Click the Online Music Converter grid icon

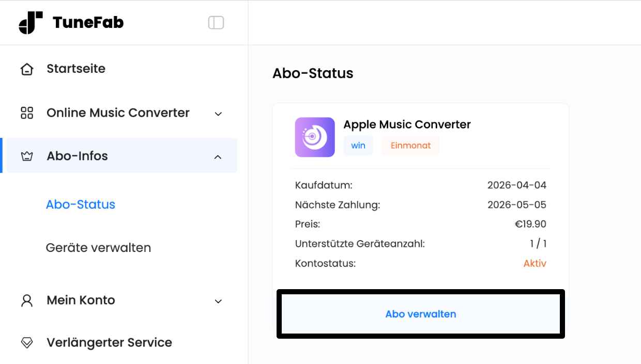point(27,113)
